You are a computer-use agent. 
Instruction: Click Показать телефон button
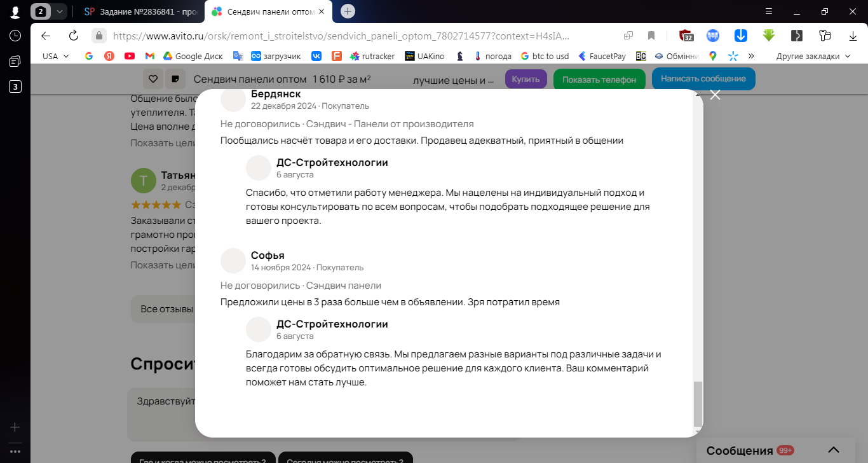[x=599, y=79]
